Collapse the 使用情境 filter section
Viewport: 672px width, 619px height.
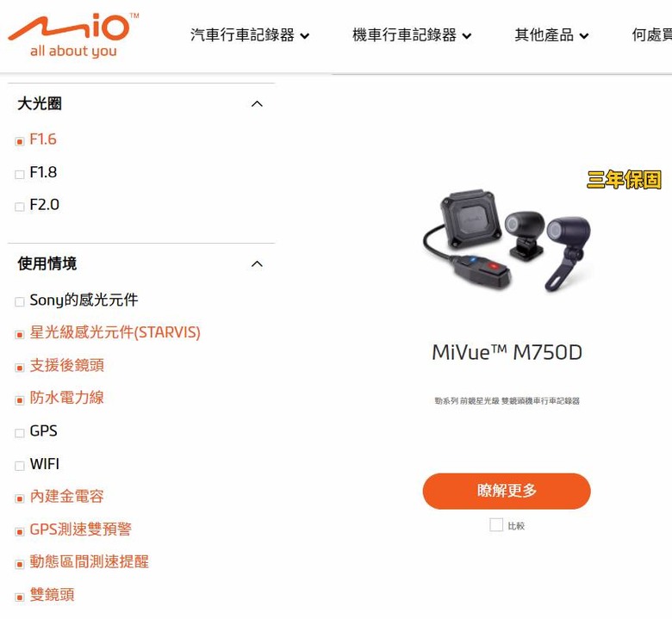(x=257, y=264)
